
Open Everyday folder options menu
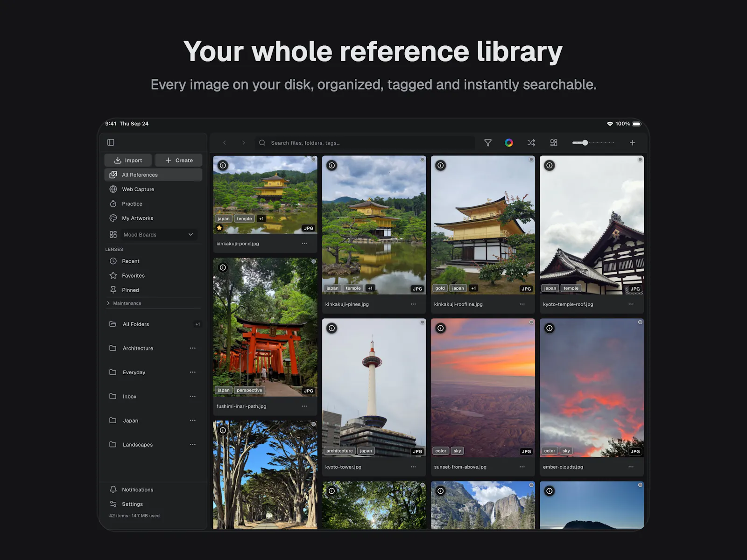coord(193,372)
